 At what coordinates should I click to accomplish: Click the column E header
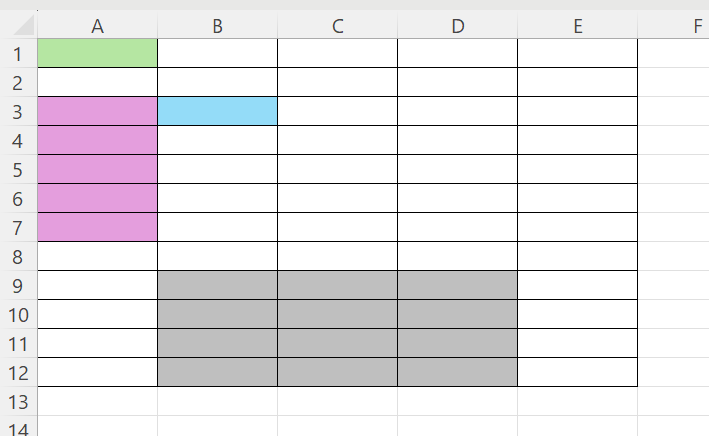point(577,27)
